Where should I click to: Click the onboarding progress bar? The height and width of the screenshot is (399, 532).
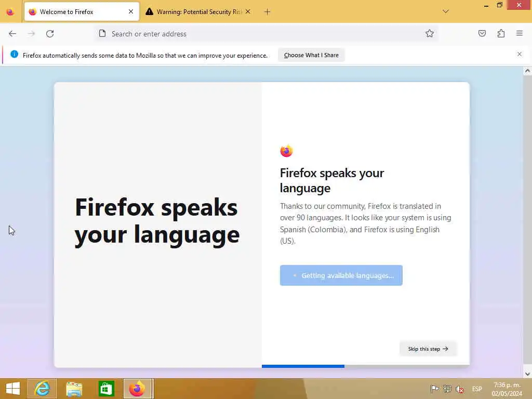point(365,366)
